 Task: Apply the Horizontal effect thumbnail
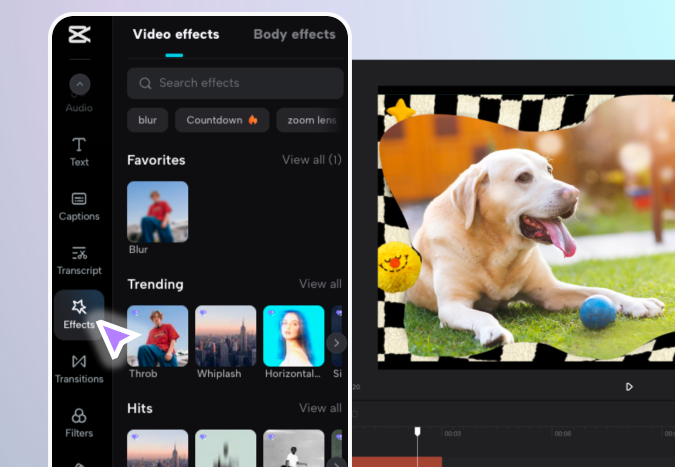coord(294,336)
